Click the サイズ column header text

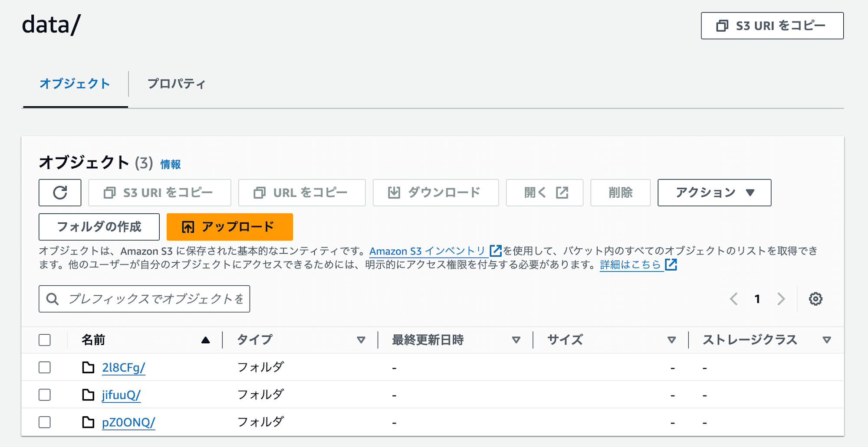point(565,340)
